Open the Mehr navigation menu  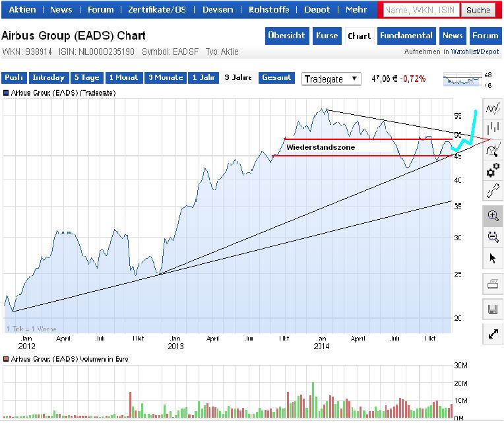(x=356, y=10)
